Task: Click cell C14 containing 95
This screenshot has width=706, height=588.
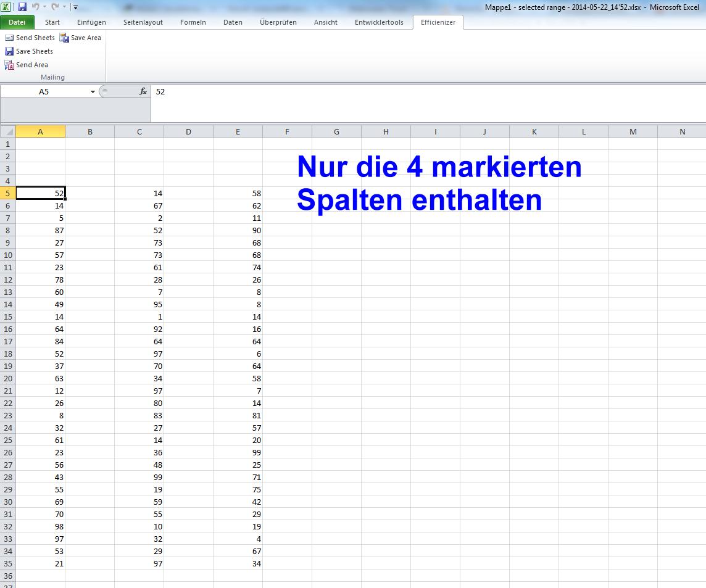Action: tap(139, 304)
